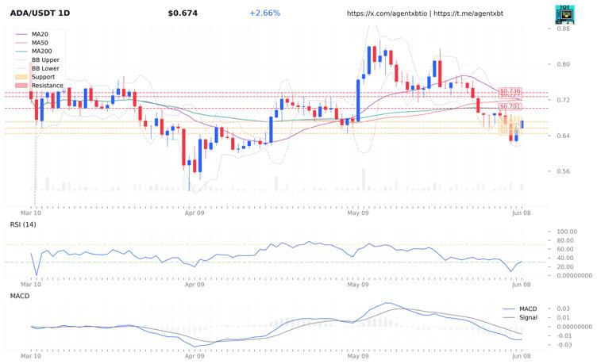The image size is (597, 364).
Task: Click the $0.674 current price
Action: 183,13
